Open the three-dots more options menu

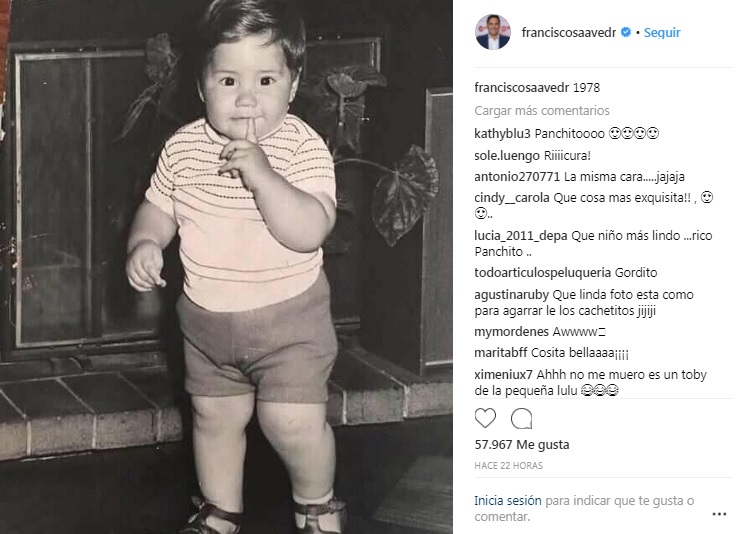tap(719, 514)
